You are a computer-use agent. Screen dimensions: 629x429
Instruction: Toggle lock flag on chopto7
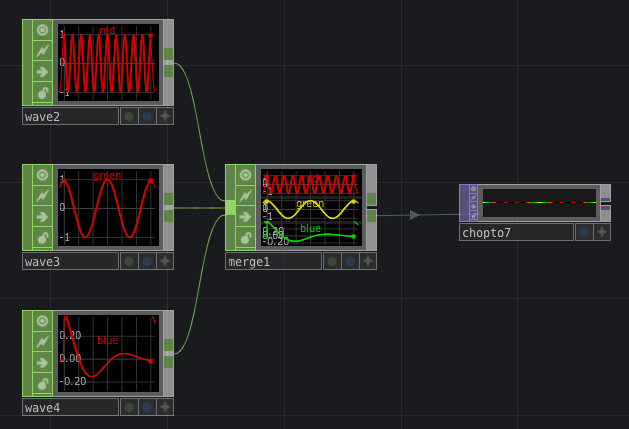pos(473,216)
